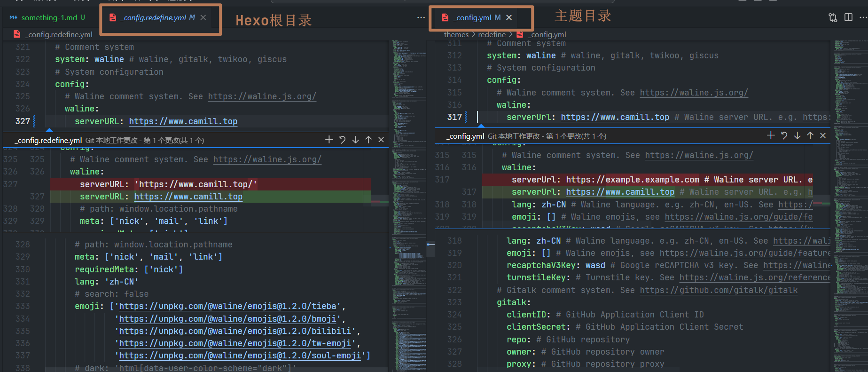Viewport: 868px width, 372px height.
Task: Open More Actions menu of left editor group
Action: pyautogui.click(x=421, y=17)
